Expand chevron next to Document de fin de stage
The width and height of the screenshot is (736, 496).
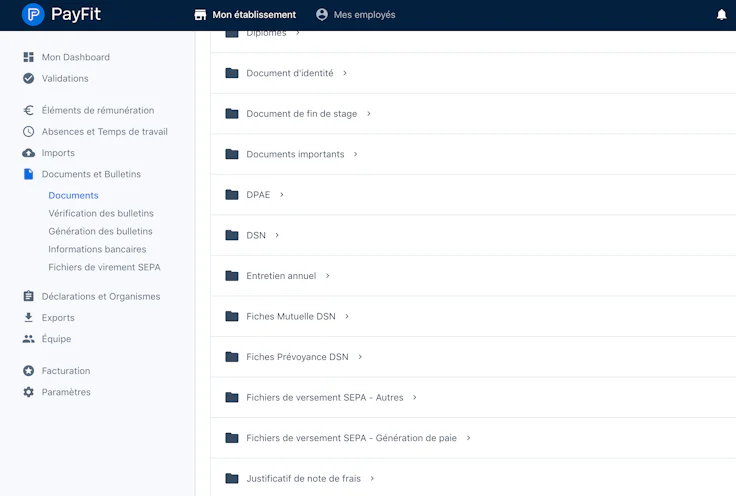coord(369,114)
